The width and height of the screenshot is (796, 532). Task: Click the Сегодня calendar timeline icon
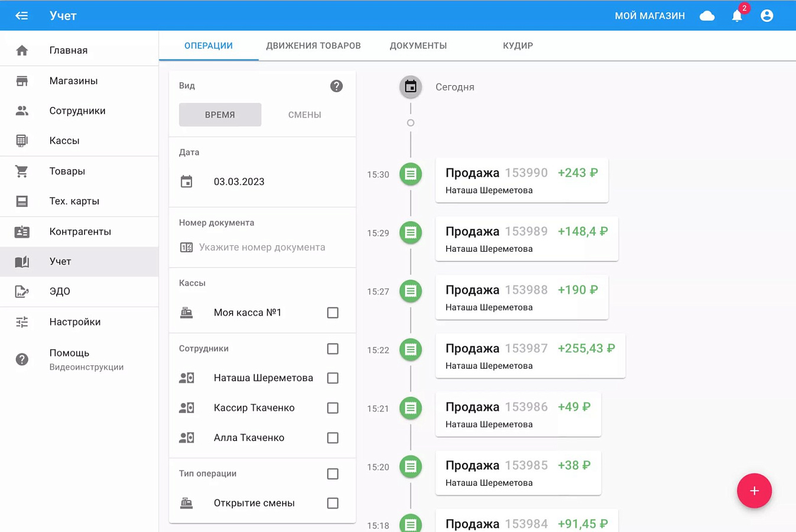click(411, 87)
